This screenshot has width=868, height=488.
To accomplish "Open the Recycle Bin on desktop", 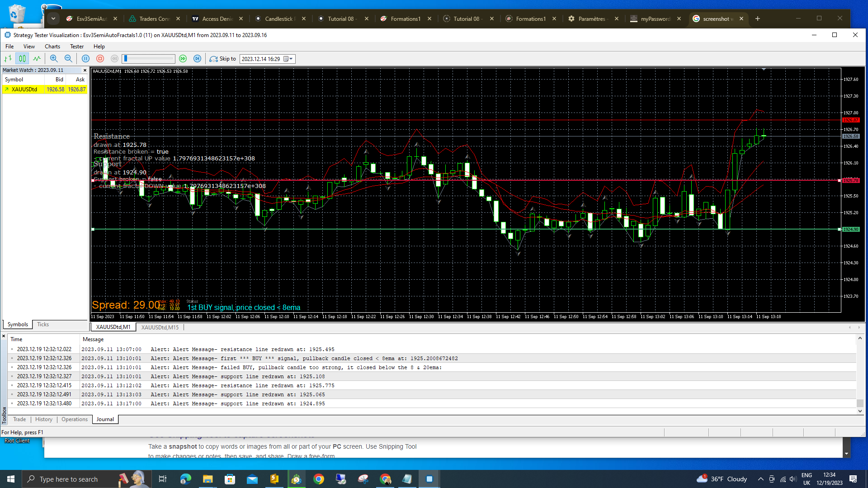I will 17,13.
